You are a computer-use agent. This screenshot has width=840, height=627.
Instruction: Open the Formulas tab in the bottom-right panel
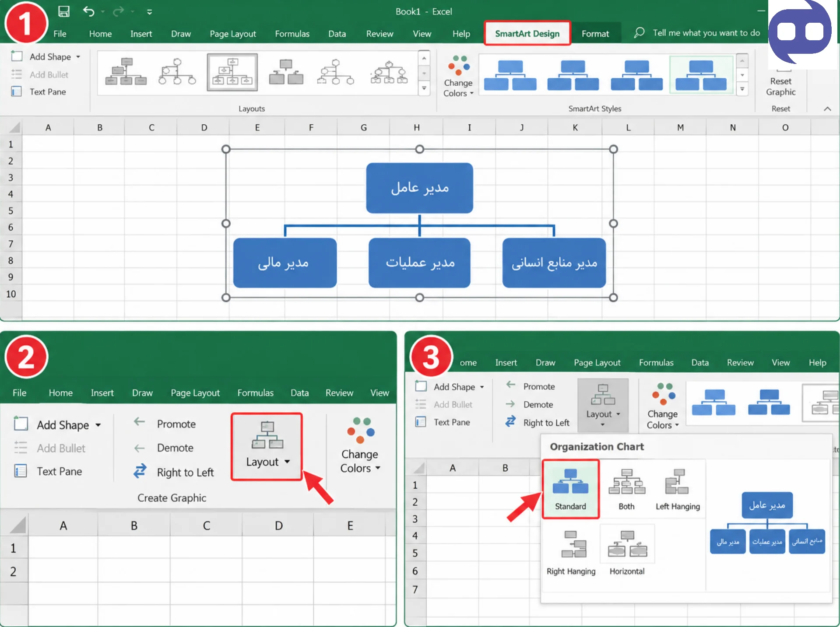pos(656,363)
